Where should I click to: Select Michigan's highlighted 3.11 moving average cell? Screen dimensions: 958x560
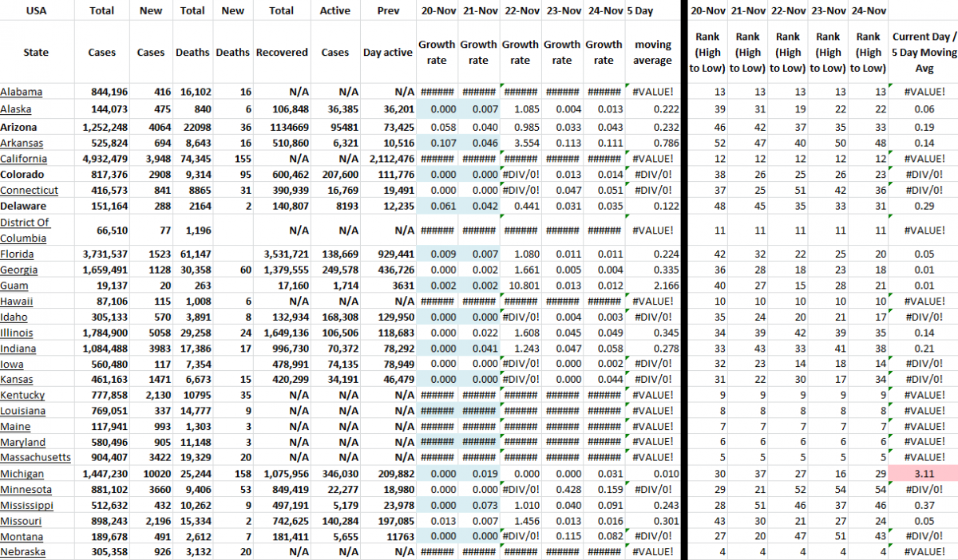924,473
